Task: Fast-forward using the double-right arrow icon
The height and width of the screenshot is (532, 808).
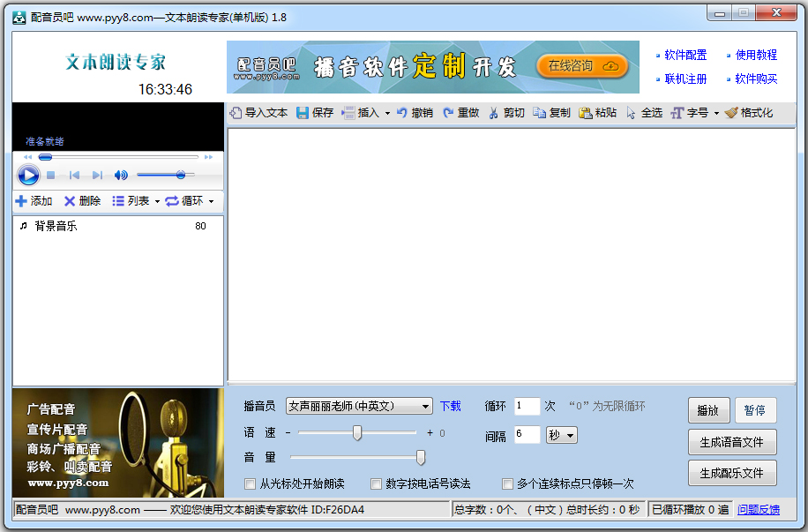Action: pyautogui.click(x=208, y=157)
